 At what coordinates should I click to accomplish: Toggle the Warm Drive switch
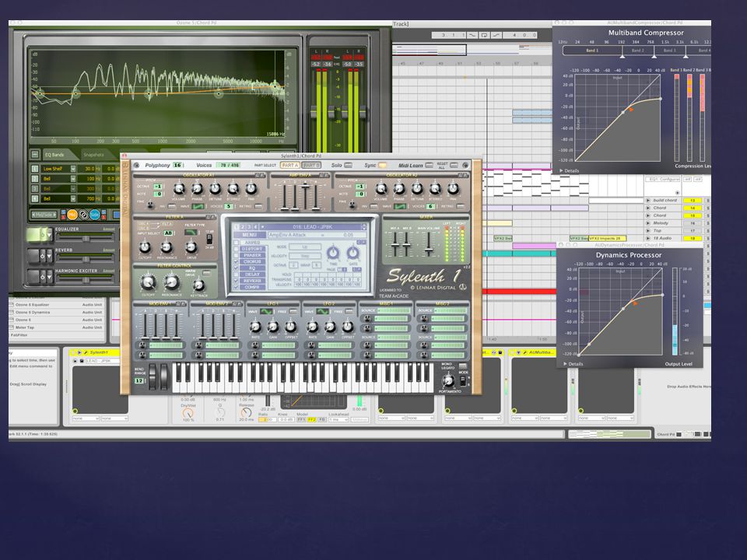click(206, 273)
